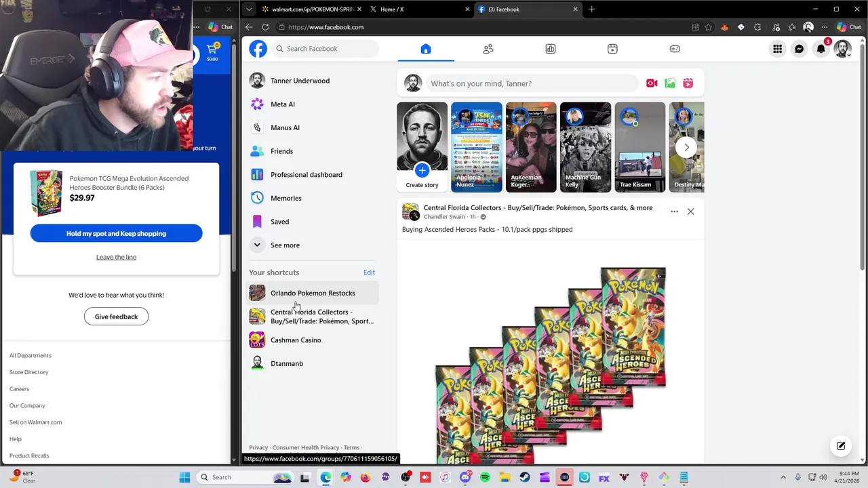Open Machine Gun Kelly story
Viewport: 868px width, 488px height.
[x=585, y=147]
